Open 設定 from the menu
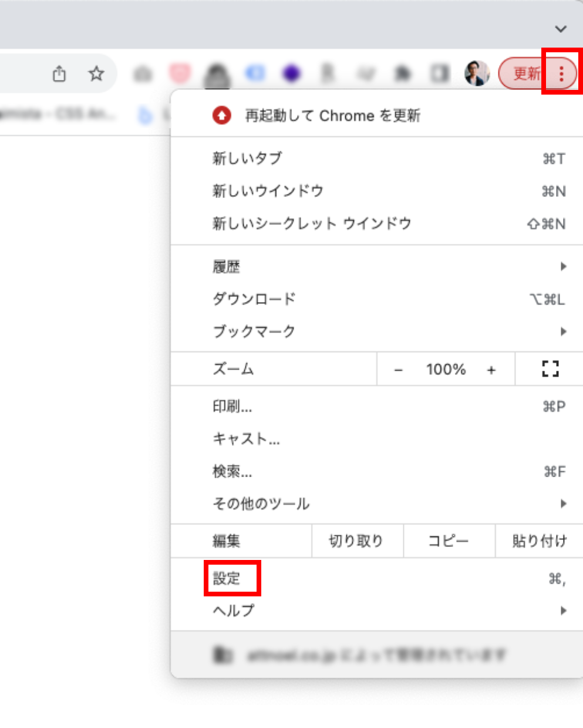 (227, 578)
